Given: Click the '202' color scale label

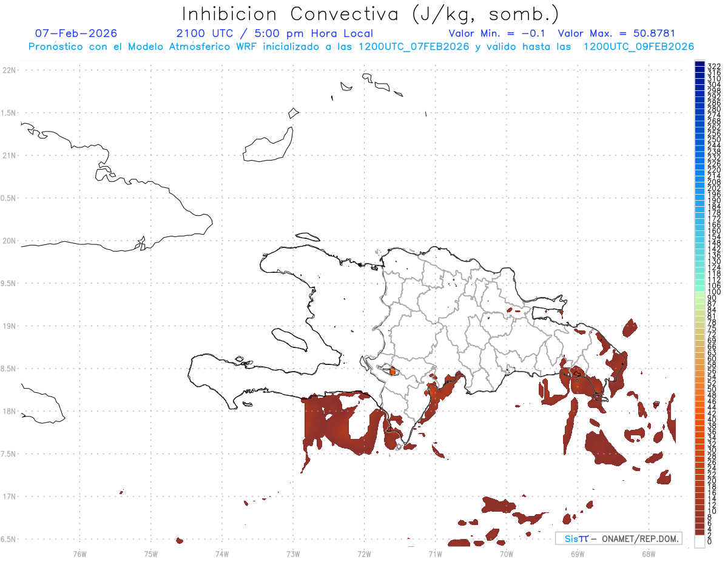Looking at the screenshot, I should tap(714, 188).
